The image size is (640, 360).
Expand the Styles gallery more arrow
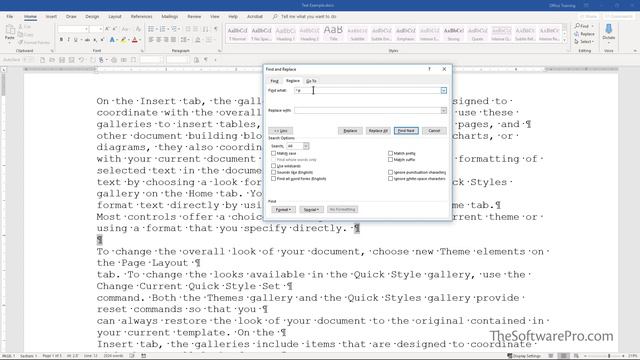coord(565,40)
